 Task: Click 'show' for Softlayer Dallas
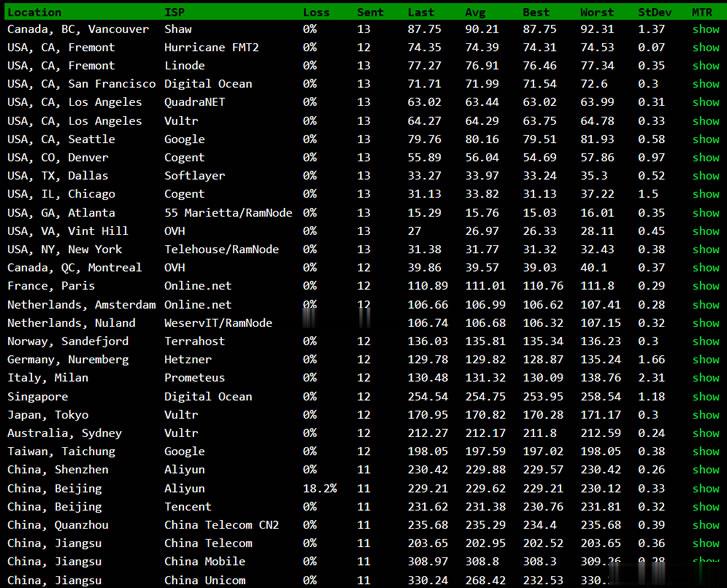(x=706, y=176)
